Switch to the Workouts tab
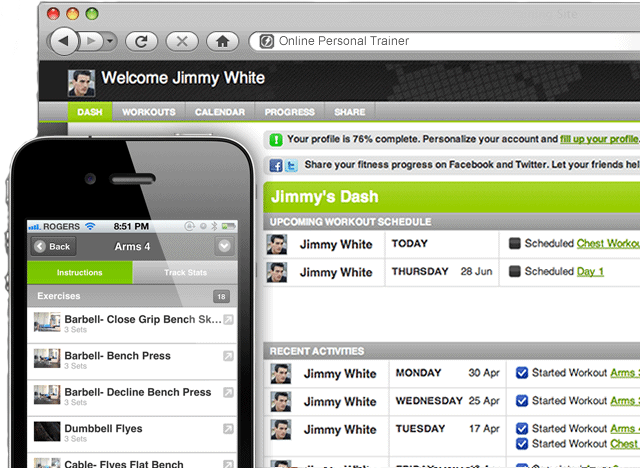 149,112
